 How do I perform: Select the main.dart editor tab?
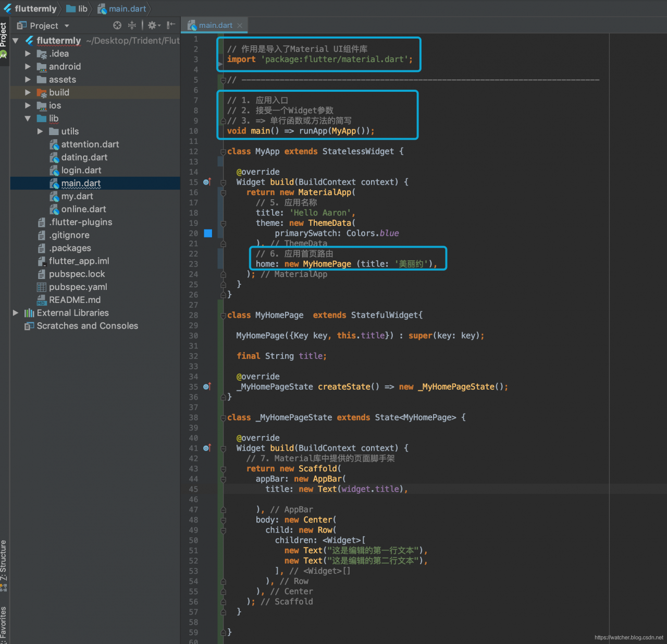click(x=215, y=25)
